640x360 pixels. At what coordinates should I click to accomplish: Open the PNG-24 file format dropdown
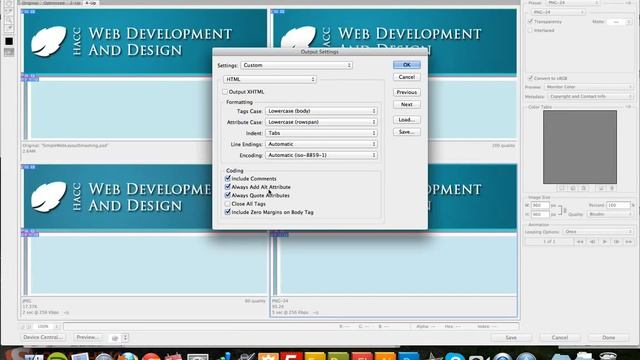pyautogui.click(x=558, y=12)
